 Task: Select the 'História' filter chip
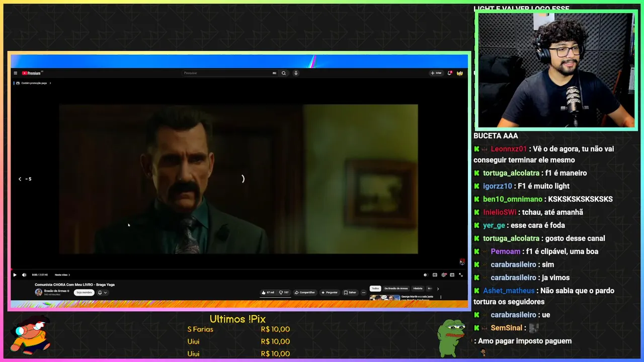pyautogui.click(x=418, y=289)
